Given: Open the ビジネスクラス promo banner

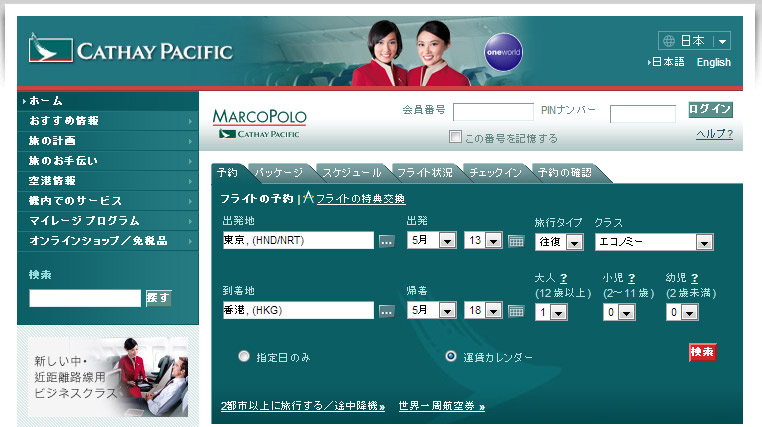Looking at the screenshot, I should click(x=108, y=377).
